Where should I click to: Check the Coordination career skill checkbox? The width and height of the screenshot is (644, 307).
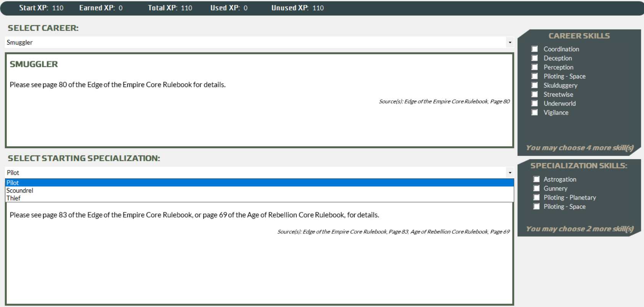tap(535, 49)
